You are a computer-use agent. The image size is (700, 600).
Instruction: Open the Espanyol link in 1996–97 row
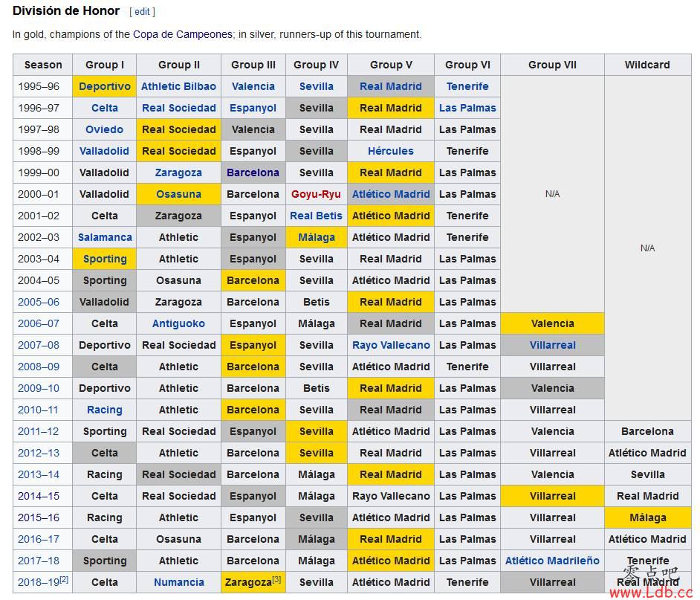253,108
